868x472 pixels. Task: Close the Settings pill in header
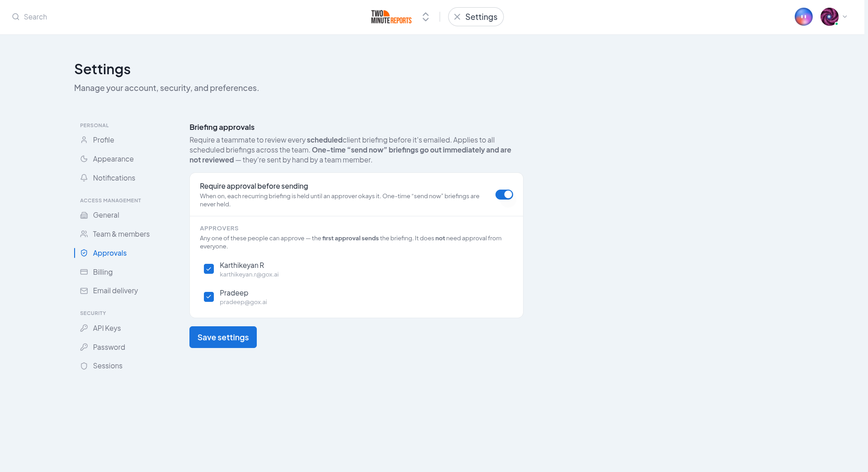(457, 17)
